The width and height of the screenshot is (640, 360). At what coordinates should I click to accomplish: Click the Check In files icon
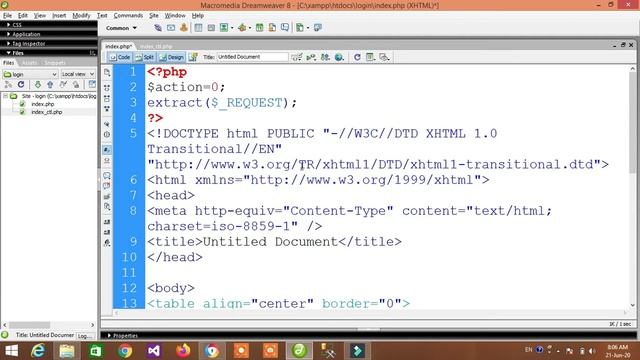click(76, 84)
